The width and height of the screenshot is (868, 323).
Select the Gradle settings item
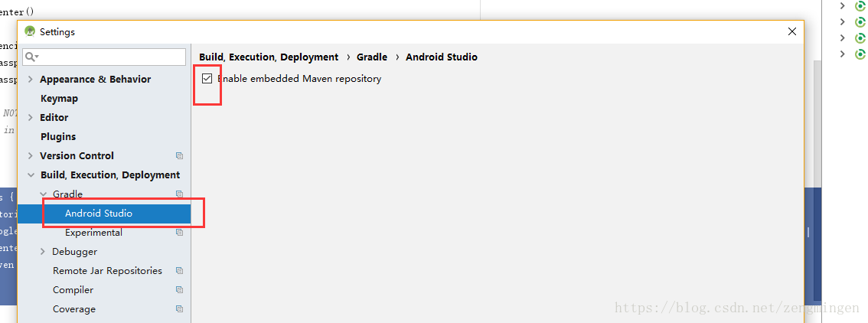[67, 194]
